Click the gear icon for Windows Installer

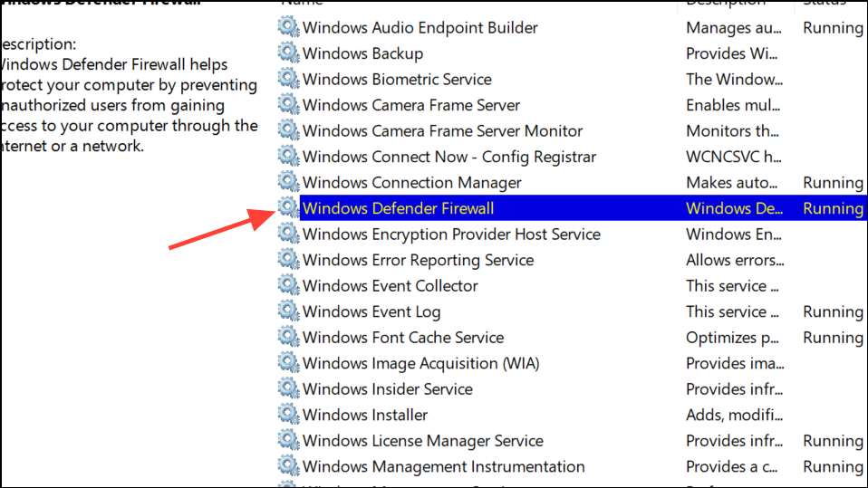tap(288, 415)
